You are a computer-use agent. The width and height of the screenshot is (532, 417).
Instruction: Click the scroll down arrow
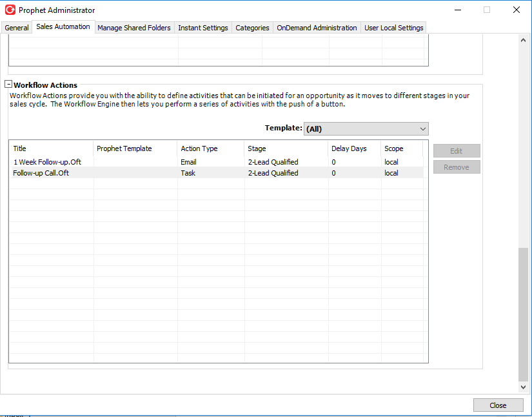coord(523,387)
